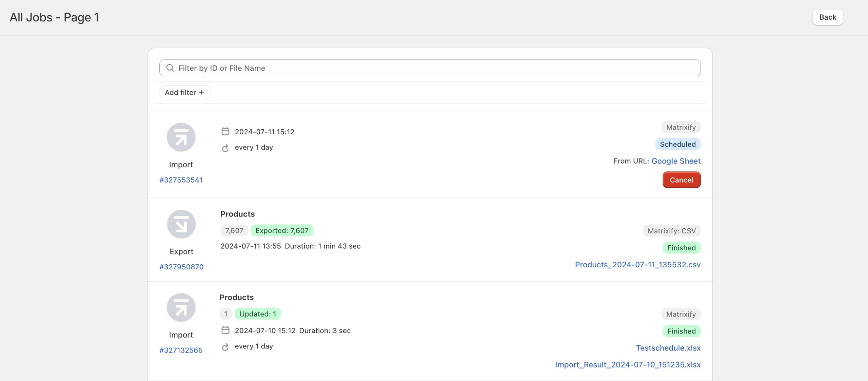Select the calendar icon next to 2024-07-11 15:12
The image size is (868, 381).
(x=225, y=132)
